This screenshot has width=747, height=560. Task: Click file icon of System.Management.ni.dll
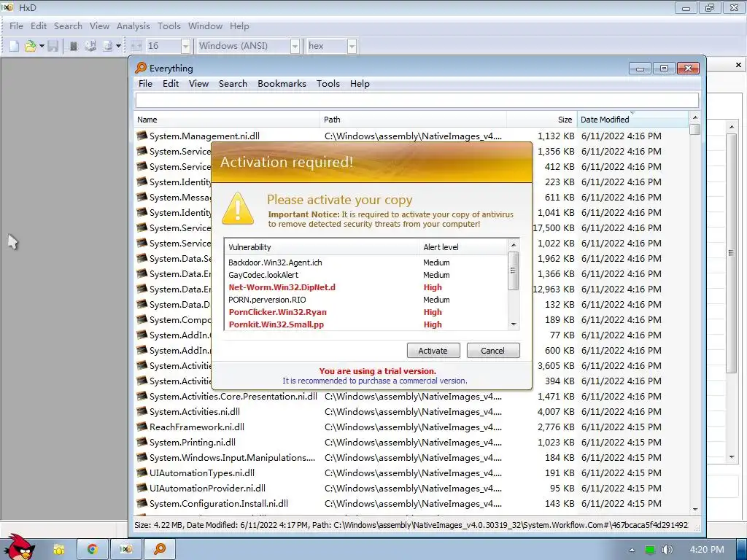tap(142, 136)
